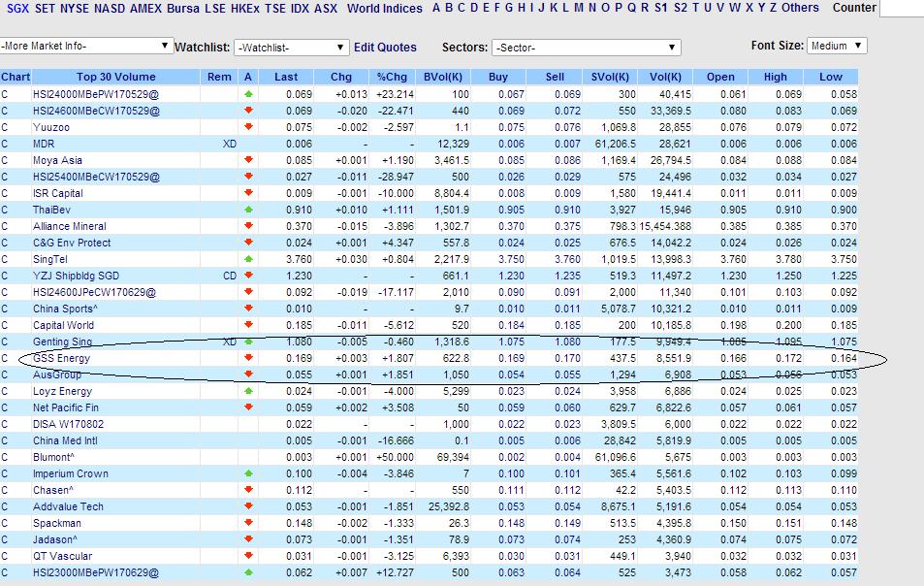This screenshot has width=924, height=586.
Task: Sort by Top 30 Volume column header
Action: coord(116,78)
